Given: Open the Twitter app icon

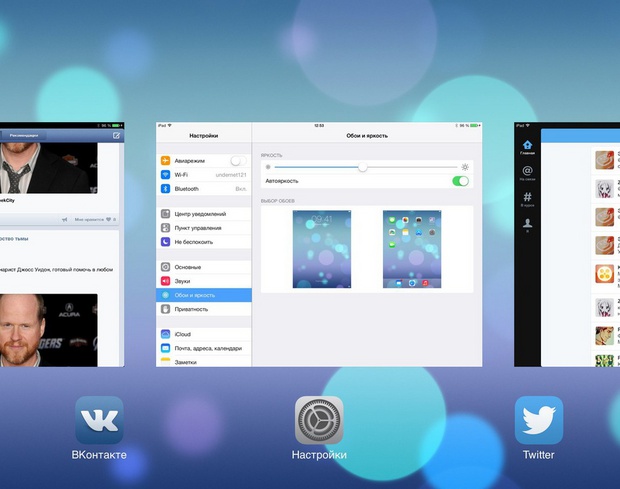Looking at the screenshot, I should (x=539, y=420).
